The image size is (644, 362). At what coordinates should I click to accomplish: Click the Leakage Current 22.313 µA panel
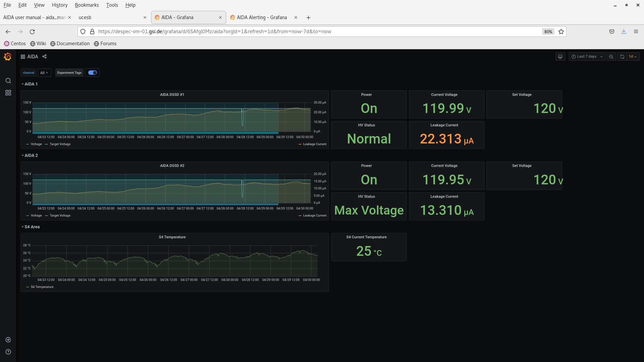click(446, 135)
